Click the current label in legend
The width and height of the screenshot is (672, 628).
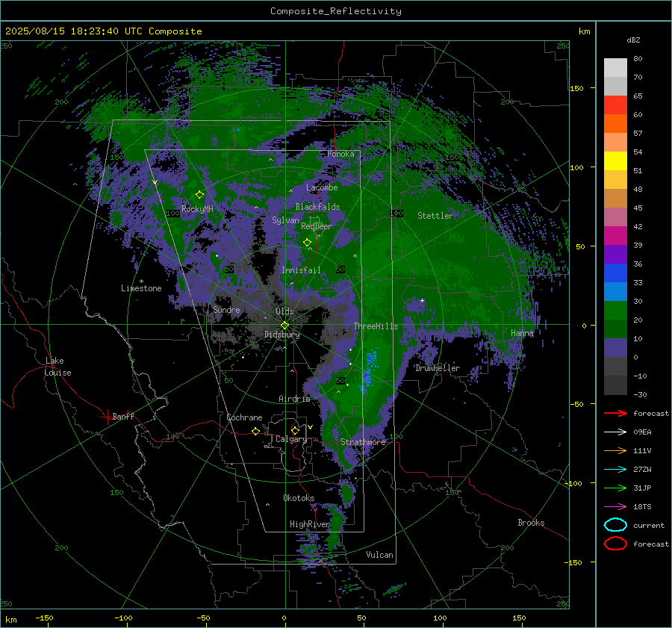coord(649,525)
